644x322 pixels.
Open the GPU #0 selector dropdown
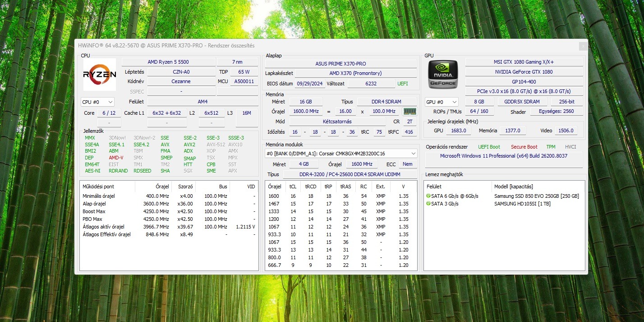(x=442, y=102)
